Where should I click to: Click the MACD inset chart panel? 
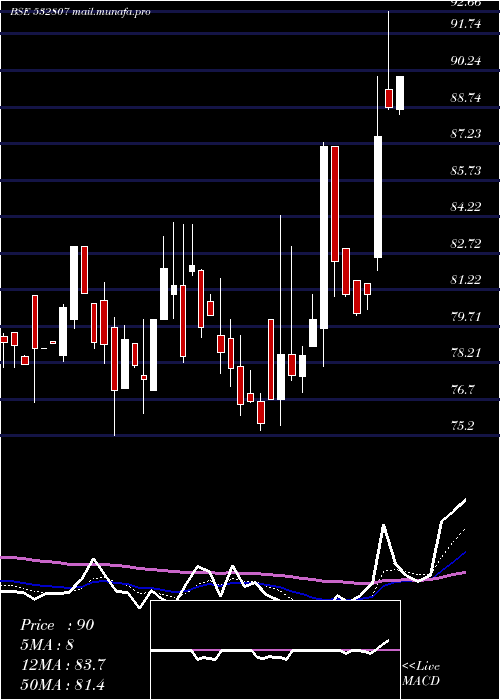click(275, 650)
